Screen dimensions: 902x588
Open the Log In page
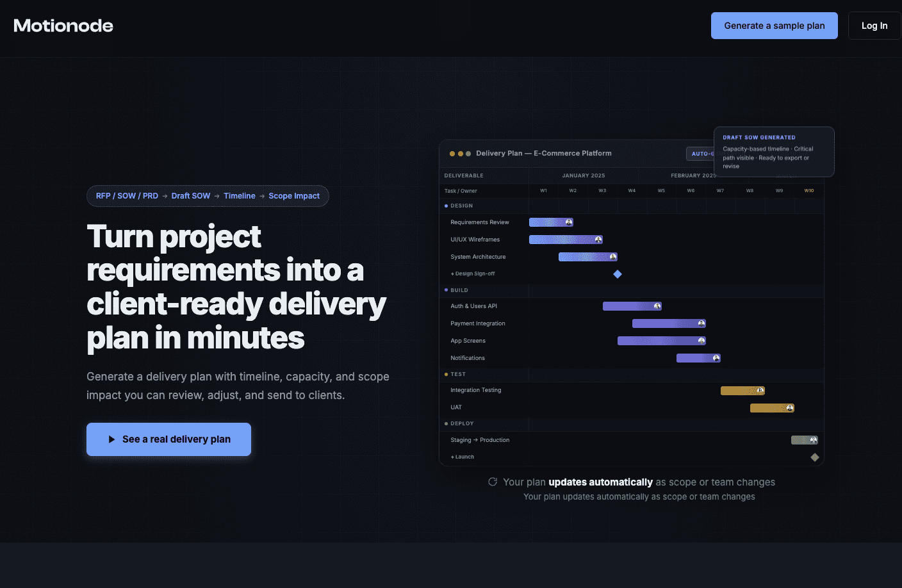[874, 26]
